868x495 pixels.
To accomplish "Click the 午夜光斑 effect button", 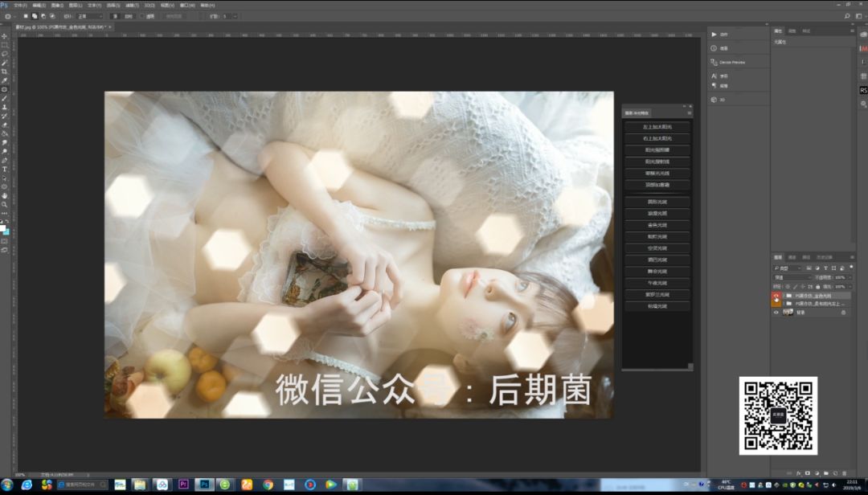I will tap(657, 283).
